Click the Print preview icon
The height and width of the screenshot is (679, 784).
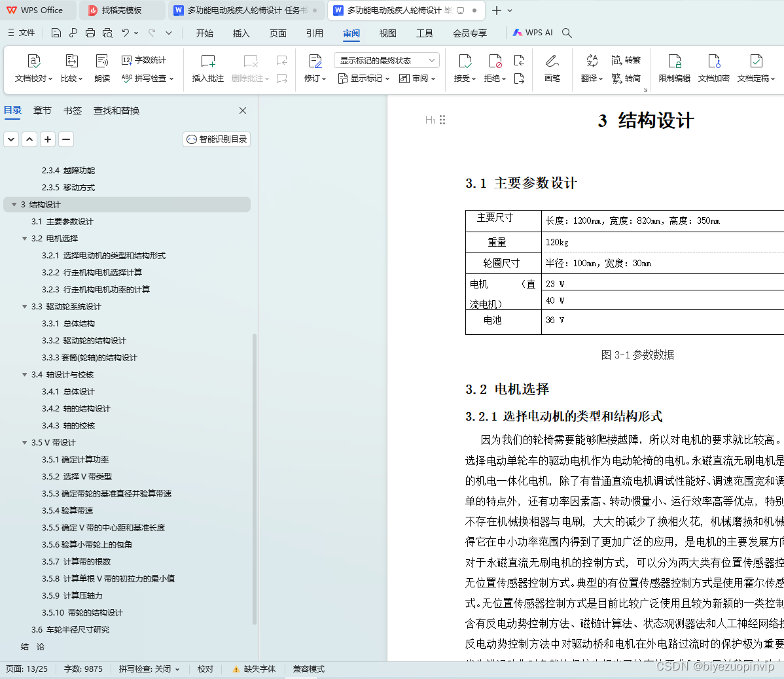point(107,33)
